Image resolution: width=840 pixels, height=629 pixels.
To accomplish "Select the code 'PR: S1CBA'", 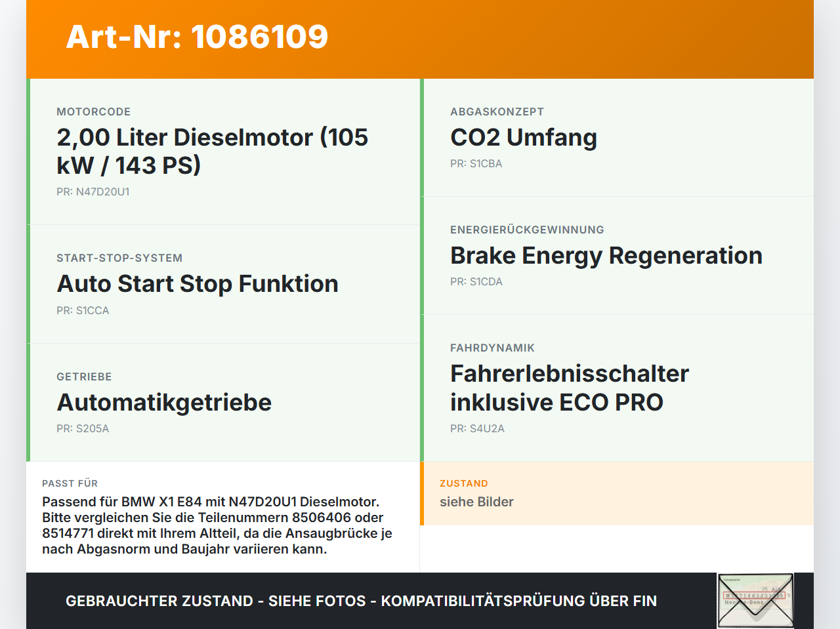I will coord(476,163).
